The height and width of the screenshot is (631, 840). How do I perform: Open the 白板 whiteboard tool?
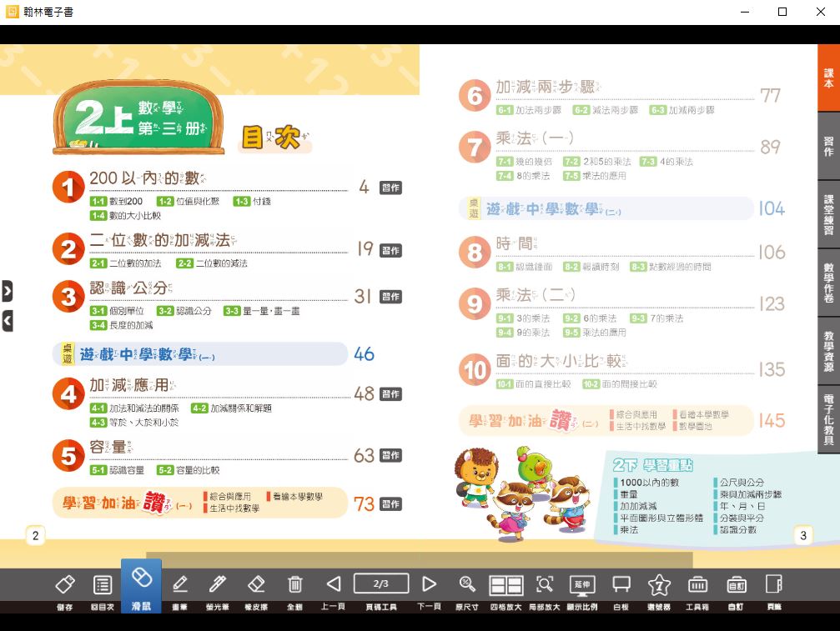(x=621, y=585)
